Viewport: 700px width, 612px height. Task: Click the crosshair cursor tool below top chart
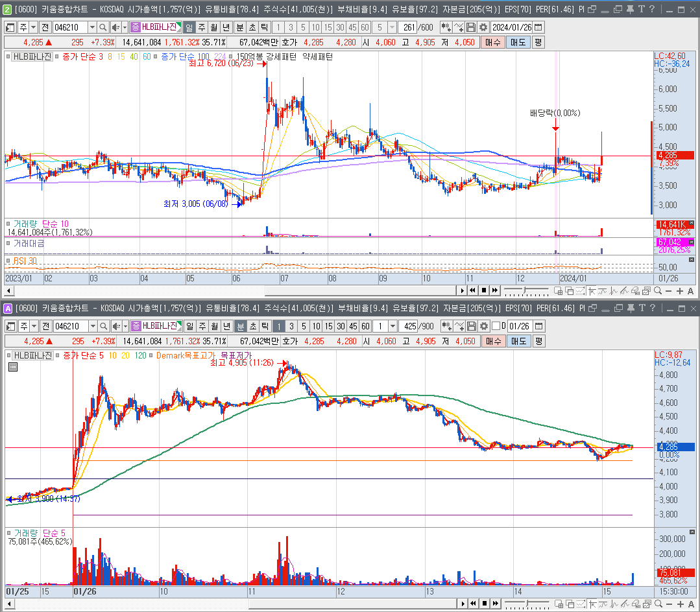[x=592, y=291]
